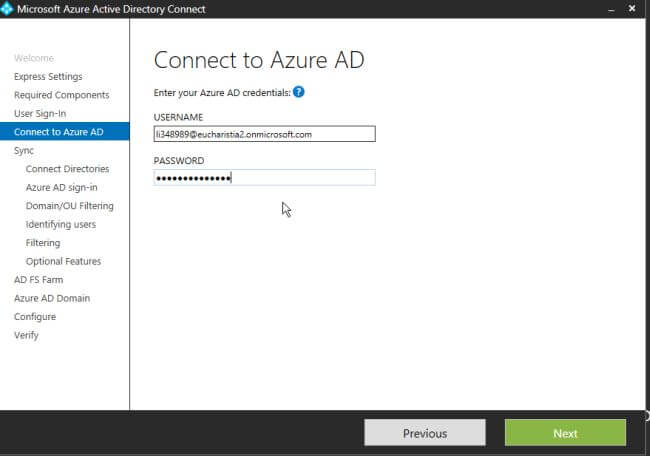Open the Optional Features sub-step
Viewport: 650px width, 456px height.
[63, 261]
